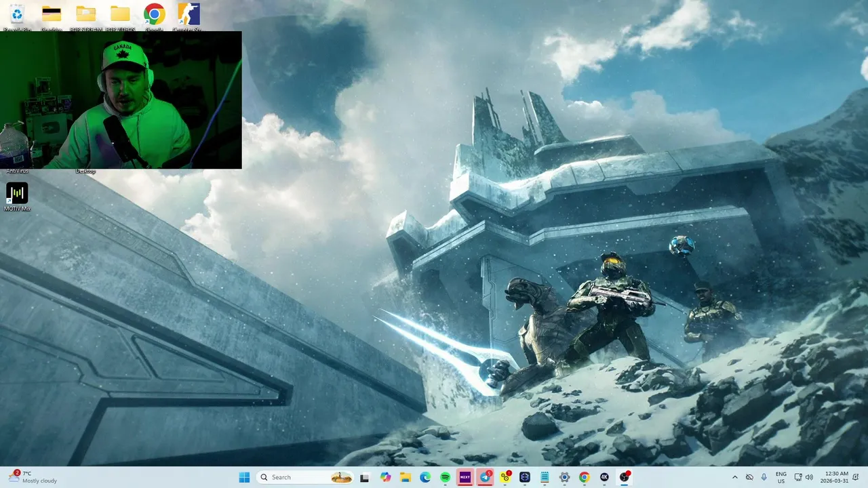Launch Copilot from the taskbar

click(x=386, y=477)
